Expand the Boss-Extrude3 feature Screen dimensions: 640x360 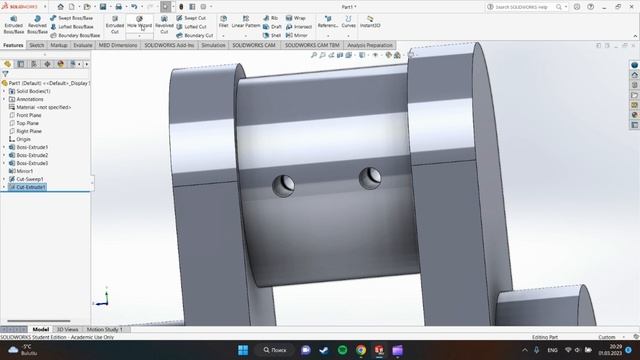tap(4, 163)
